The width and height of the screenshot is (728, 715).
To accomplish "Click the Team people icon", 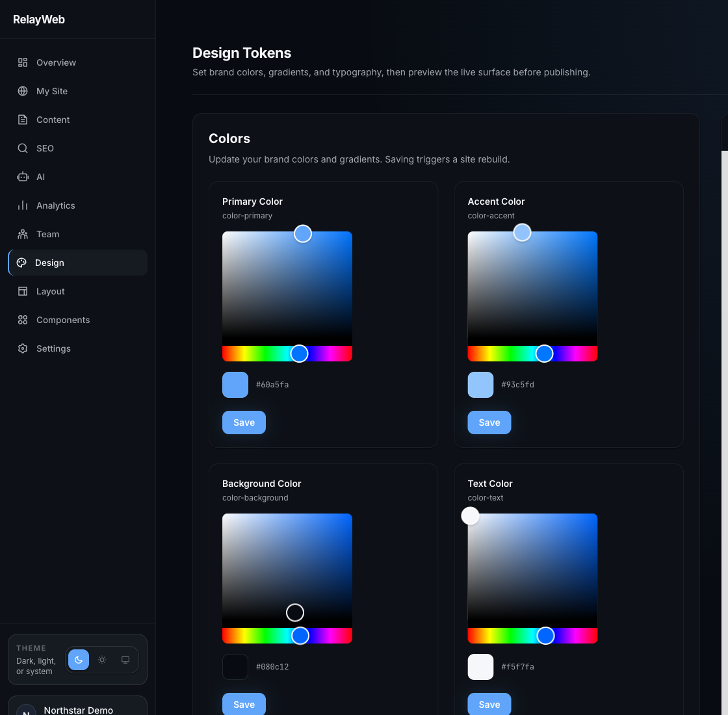I will click(x=23, y=234).
